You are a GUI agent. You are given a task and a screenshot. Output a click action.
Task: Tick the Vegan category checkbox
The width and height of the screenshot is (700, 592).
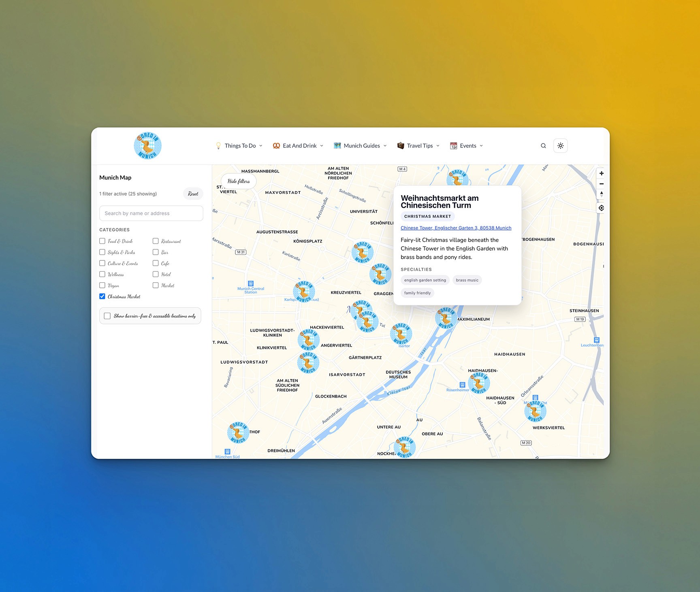[x=102, y=285]
